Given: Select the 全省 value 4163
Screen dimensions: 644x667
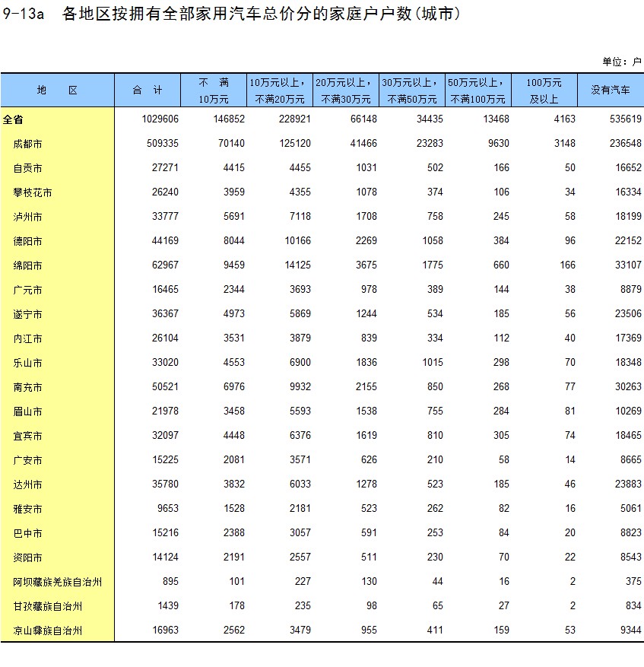Looking at the screenshot, I should 564,119.
